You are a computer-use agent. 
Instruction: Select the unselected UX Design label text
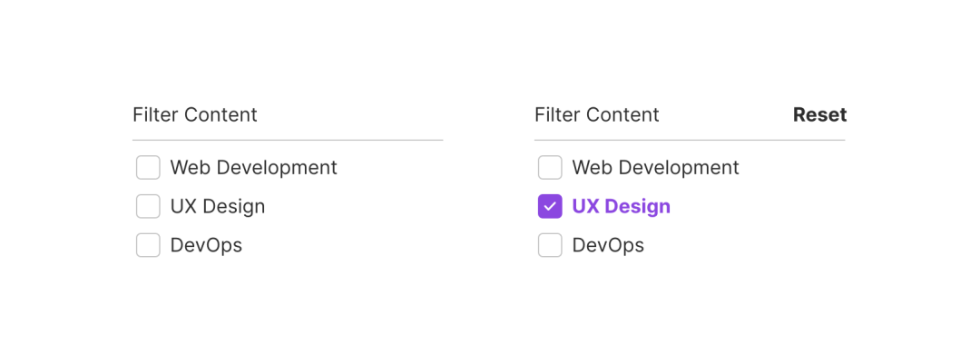click(x=218, y=207)
